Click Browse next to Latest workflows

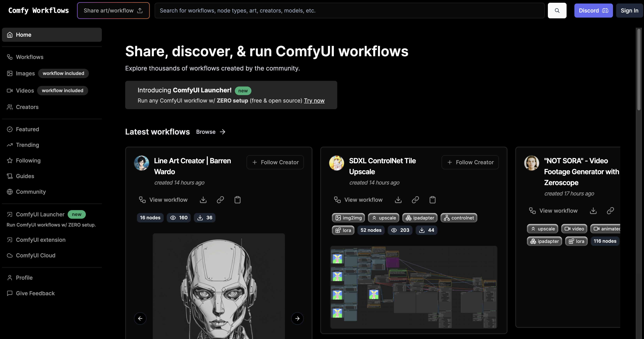206,132
